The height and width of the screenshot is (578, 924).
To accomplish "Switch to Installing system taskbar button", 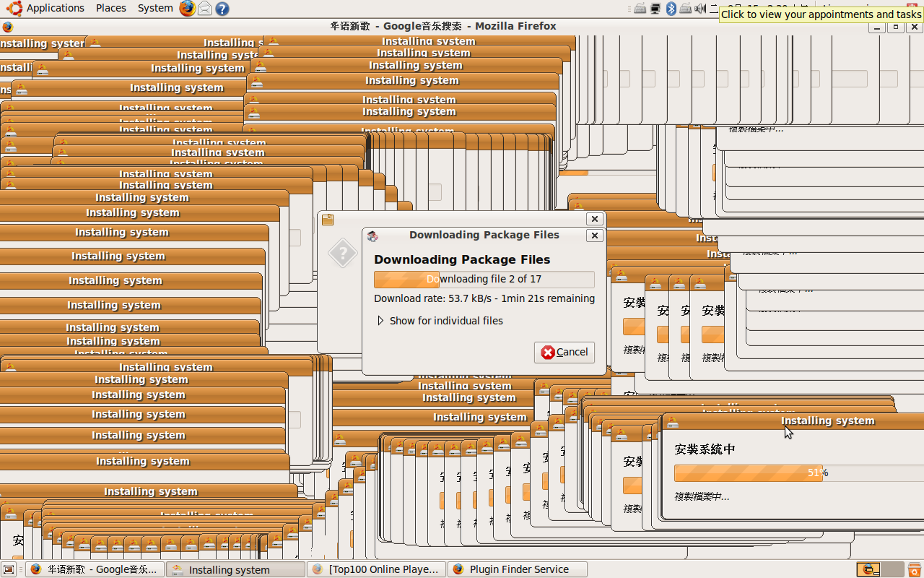I will pos(235,569).
